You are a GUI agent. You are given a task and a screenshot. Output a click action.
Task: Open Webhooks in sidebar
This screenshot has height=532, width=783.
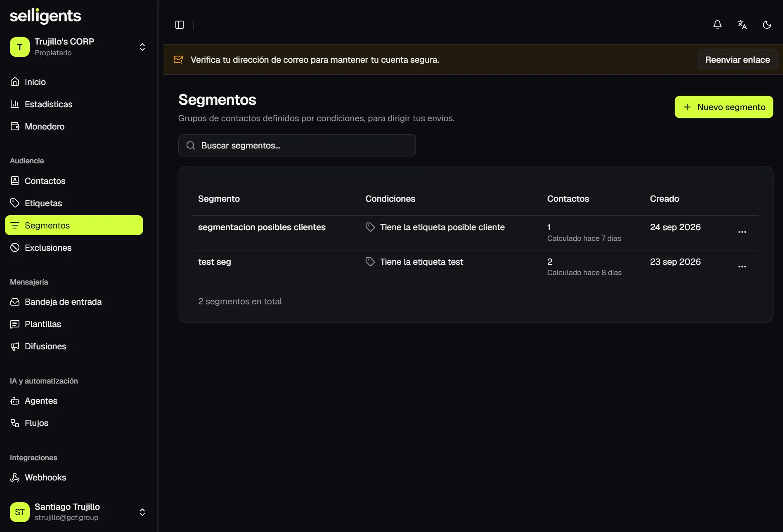pos(74,478)
